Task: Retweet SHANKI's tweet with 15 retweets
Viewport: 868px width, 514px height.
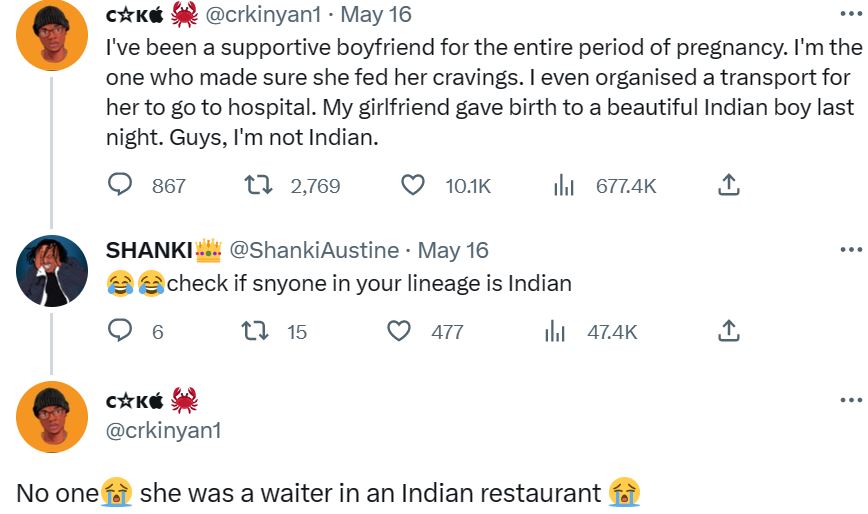Action: 257,331
